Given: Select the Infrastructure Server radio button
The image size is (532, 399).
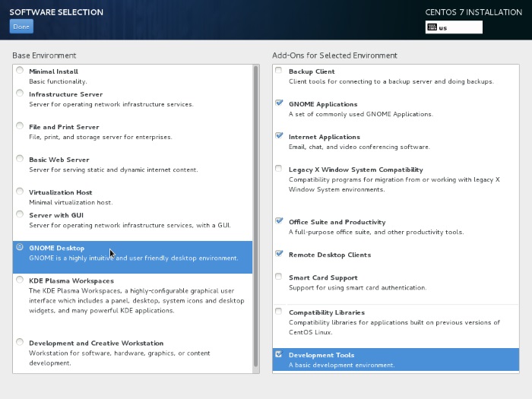Looking at the screenshot, I should 20,93.
